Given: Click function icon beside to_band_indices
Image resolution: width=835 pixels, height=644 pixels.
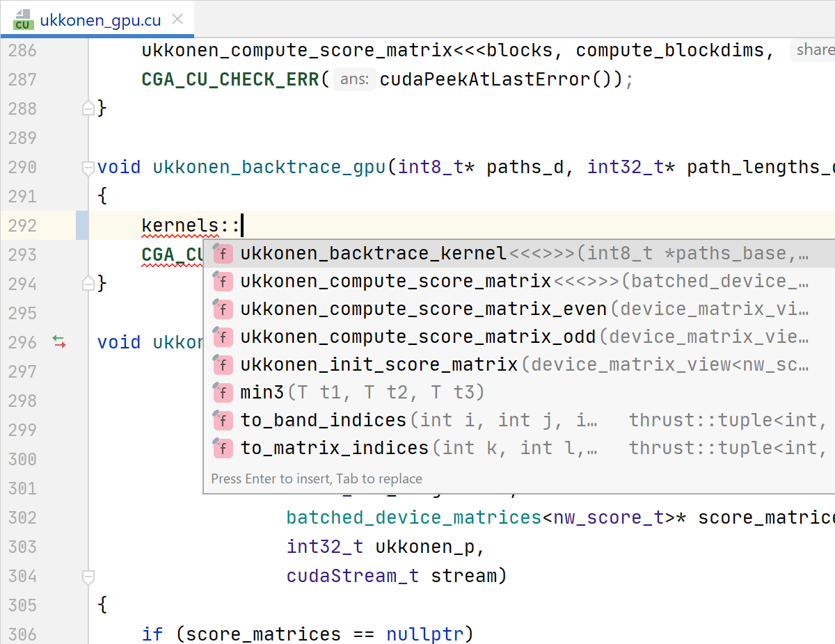Looking at the screenshot, I should tap(222, 421).
